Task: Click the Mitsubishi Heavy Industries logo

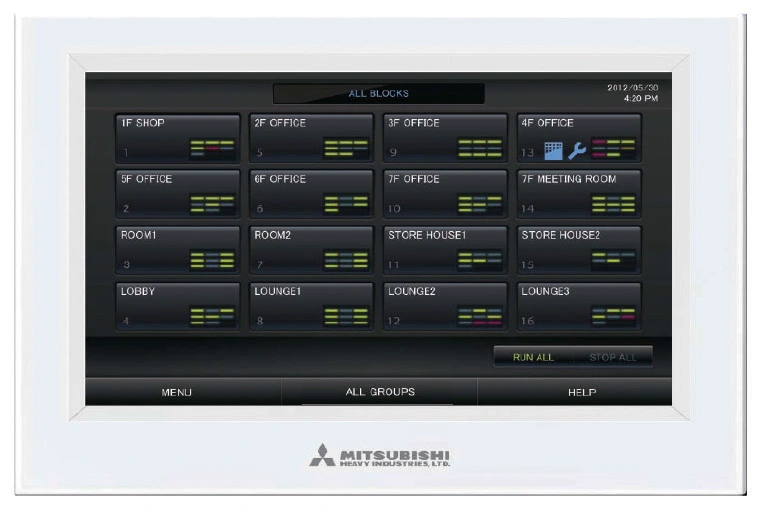Action: [380, 456]
